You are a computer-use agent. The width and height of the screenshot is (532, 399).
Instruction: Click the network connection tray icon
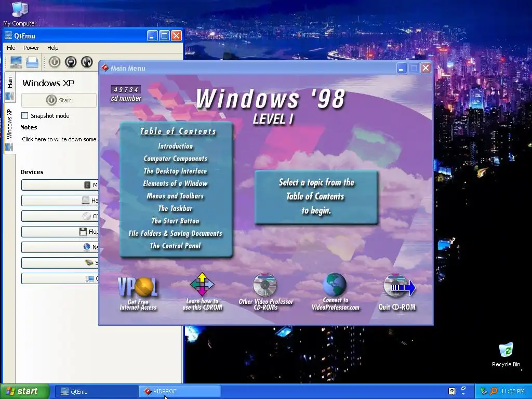point(484,391)
